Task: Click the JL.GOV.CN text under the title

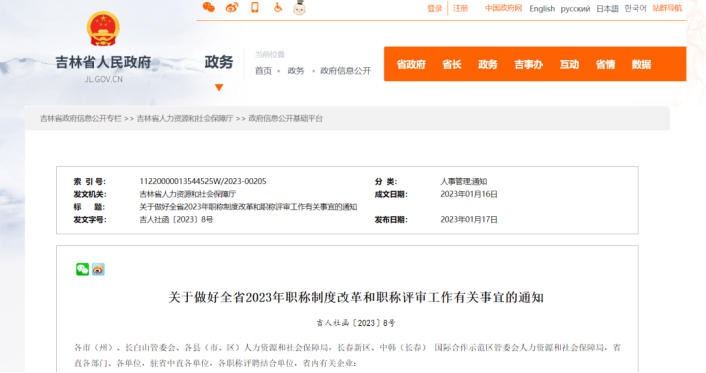Action: pos(104,79)
